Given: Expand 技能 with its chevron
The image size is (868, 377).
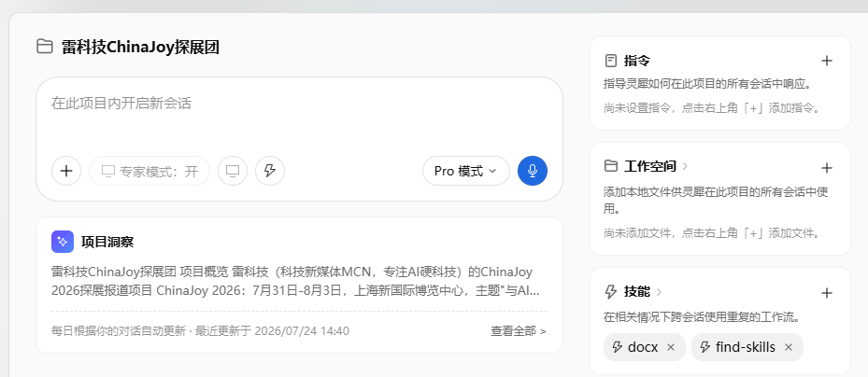Looking at the screenshot, I should tap(660, 291).
